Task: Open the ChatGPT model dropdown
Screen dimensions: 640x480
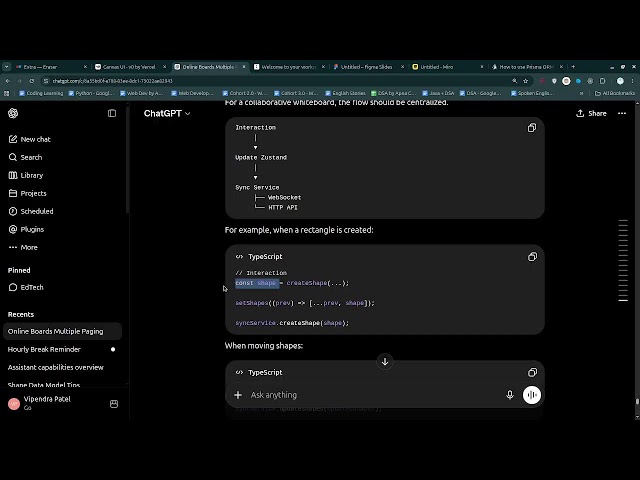Action: click(167, 113)
